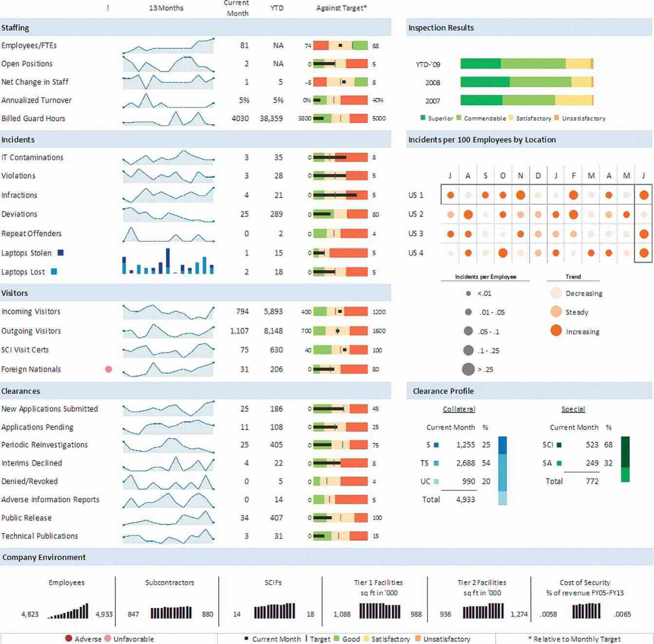Click the SA green legend square
The width and height of the screenshot is (654, 644).
559,463
